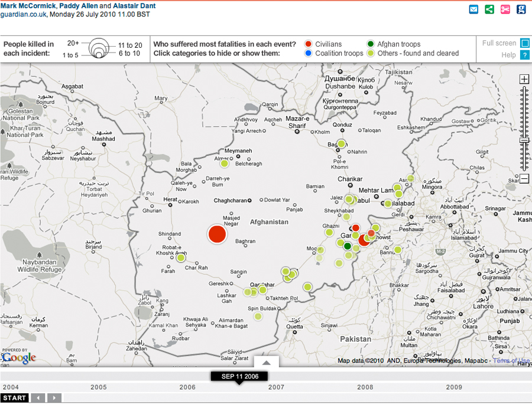
Task: Click the Tajikistan country label
Action: (x=398, y=72)
